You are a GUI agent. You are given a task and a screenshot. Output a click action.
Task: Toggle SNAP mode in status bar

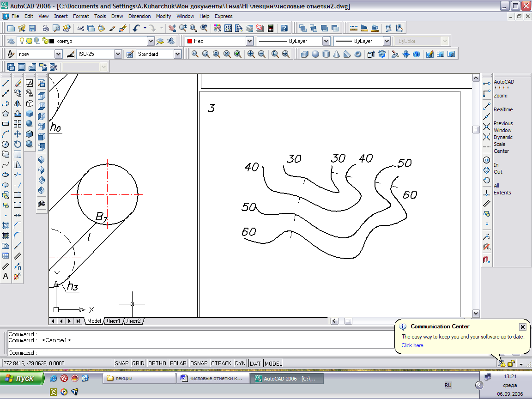click(x=121, y=363)
